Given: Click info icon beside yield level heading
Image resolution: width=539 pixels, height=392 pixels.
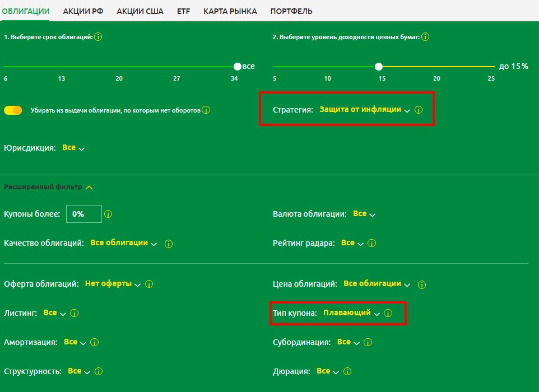Looking at the screenshot, I should click(425, 37).
